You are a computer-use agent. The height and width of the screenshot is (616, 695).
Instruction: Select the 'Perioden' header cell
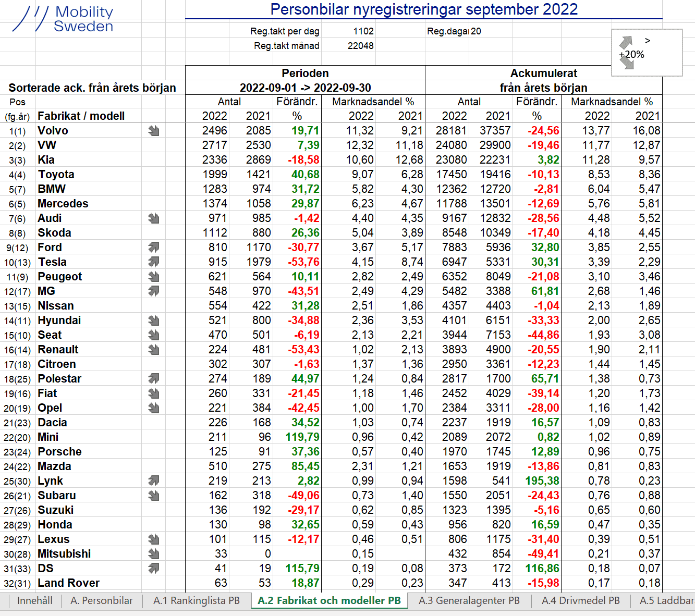[x=305, y=73]
